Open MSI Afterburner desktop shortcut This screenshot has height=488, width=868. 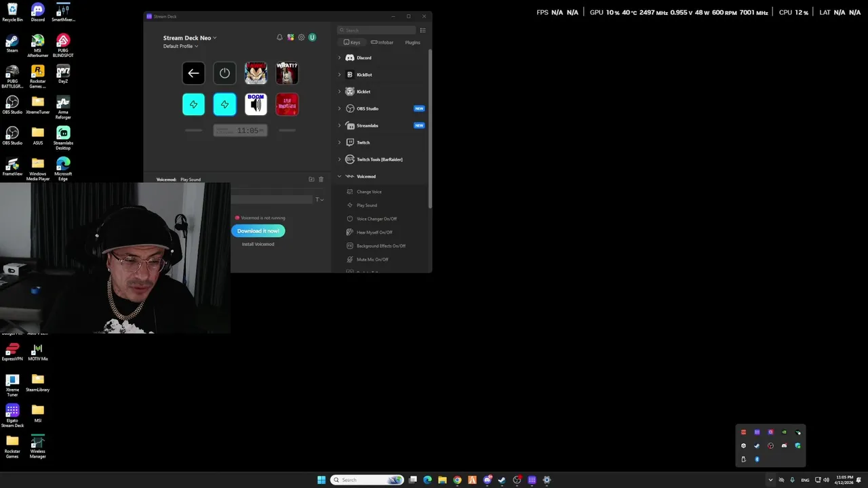click(38, 46)
